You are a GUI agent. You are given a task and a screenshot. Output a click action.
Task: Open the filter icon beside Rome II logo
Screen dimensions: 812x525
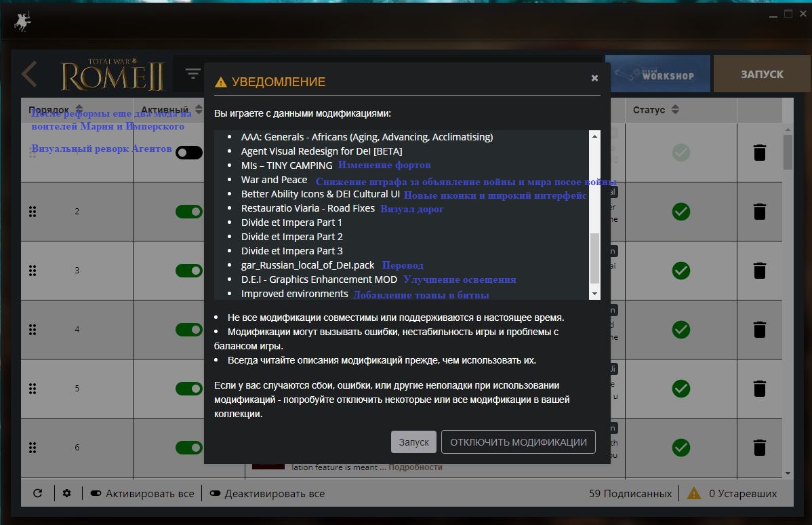(192, 73)
